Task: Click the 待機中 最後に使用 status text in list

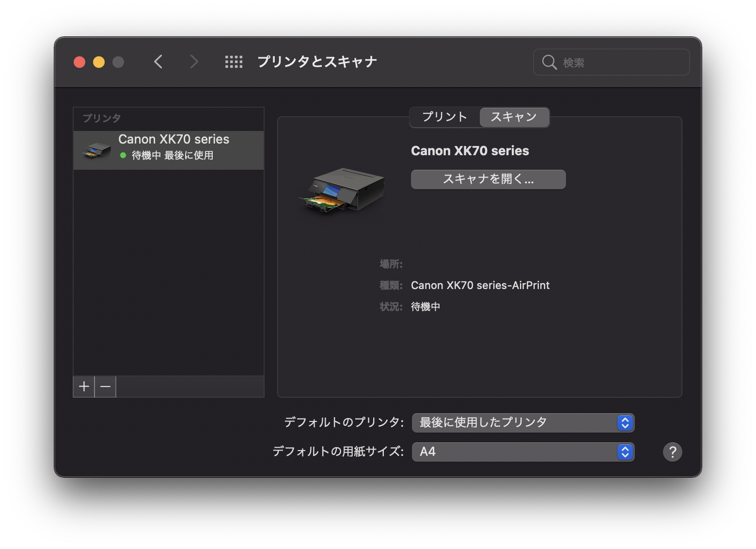Action: (173, 155)
